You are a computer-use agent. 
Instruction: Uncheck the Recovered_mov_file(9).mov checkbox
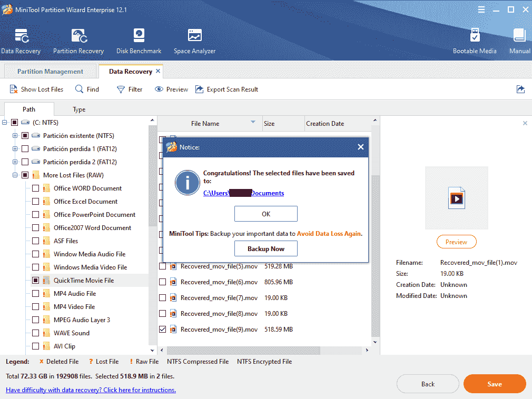[163, 330]
